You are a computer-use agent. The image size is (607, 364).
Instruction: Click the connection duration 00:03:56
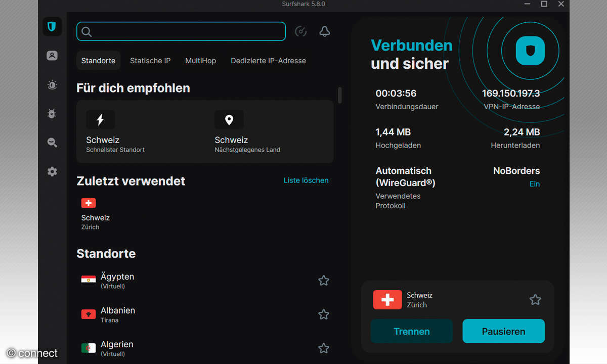[396, 94]
